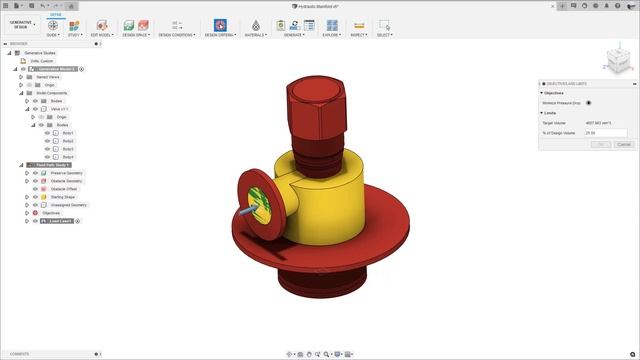The height and width of the screenshot is (360, 640).
Task: Open the Materials menu
Action: (256, 35)
